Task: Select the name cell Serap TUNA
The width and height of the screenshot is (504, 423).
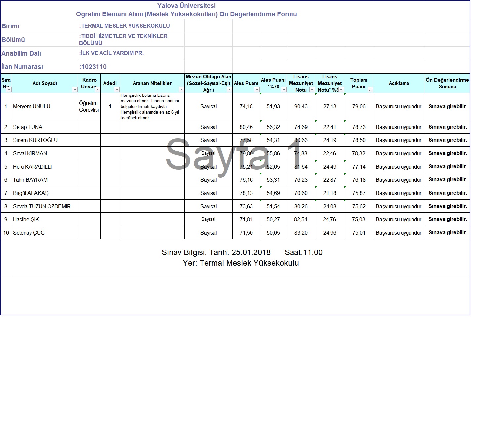Action: coord(45,127)
